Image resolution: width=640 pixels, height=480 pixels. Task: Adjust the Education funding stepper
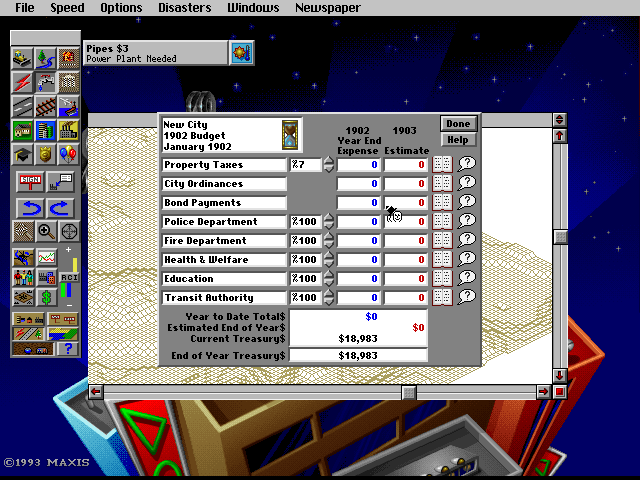coord(329,279)
